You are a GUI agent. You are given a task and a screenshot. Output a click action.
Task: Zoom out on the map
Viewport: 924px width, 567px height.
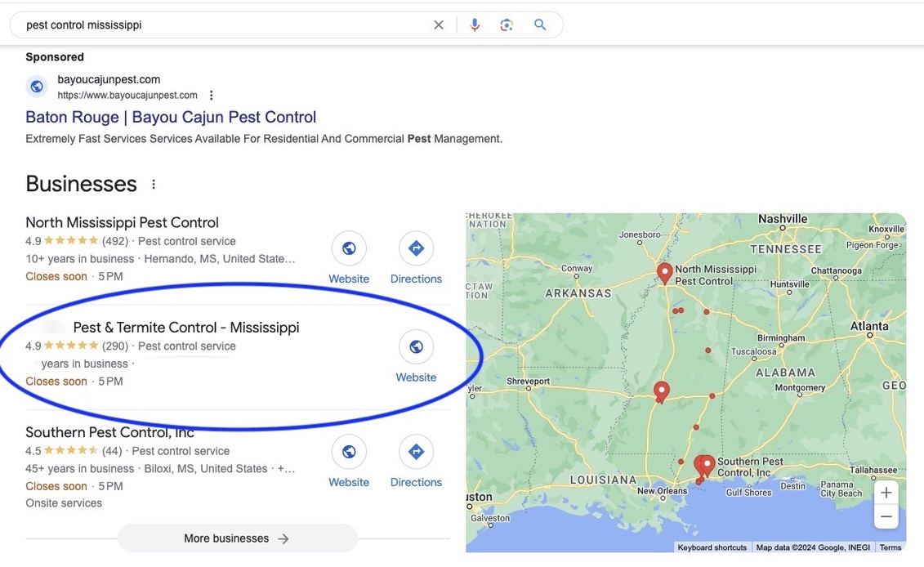coord(886,516)
